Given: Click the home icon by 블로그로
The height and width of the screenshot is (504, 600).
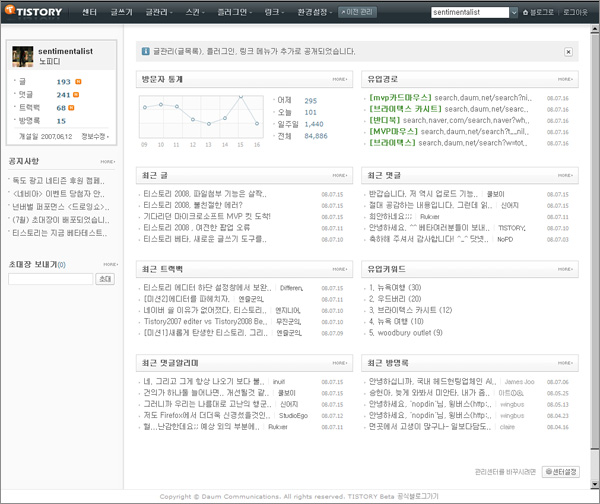Looking at the screenshot, I should tap(525, 12).
